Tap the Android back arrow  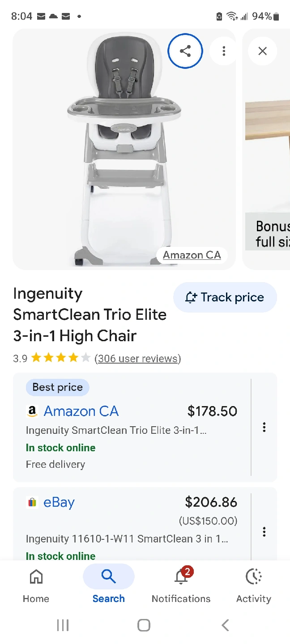click(x=225, y=625)
